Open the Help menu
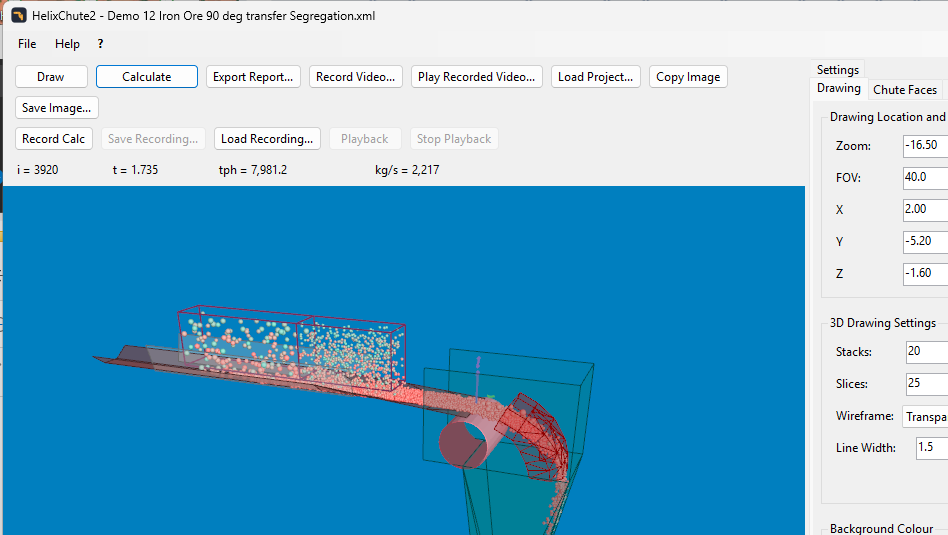Image resolution: width=948 pixels, height=535 pixels. tap(67, 44)
